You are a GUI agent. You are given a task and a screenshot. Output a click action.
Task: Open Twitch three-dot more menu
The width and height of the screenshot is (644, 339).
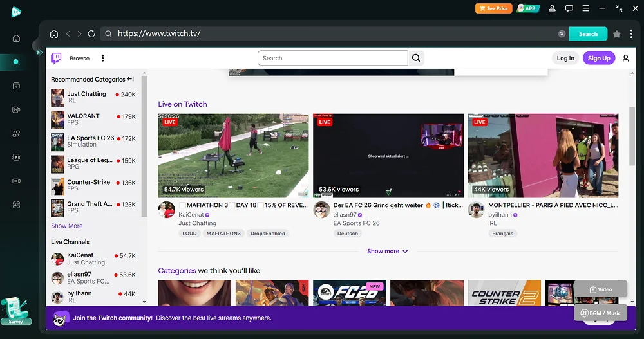(102, 58)
